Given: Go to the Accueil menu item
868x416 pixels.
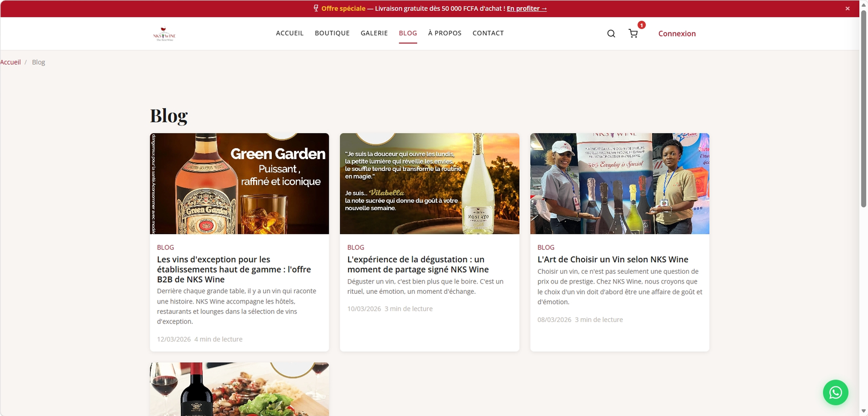Looking at the screenshot, I should [x=290, y=33].
